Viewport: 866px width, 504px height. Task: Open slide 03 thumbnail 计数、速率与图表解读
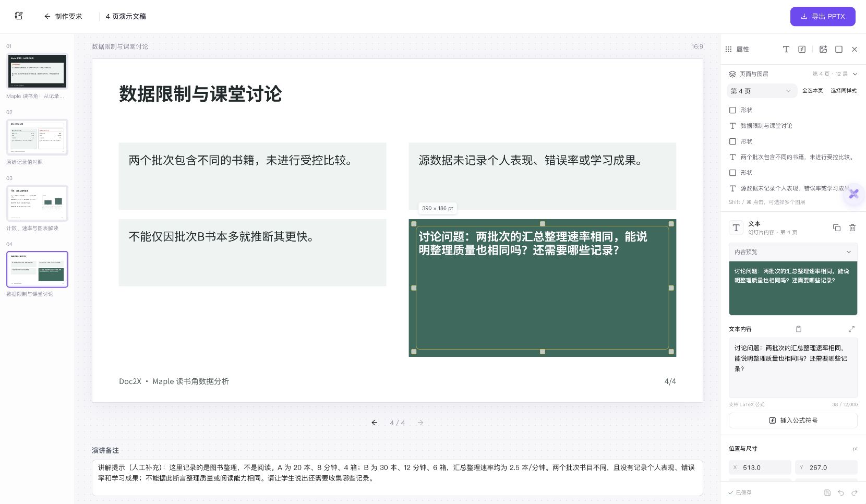tap(37, 203)
